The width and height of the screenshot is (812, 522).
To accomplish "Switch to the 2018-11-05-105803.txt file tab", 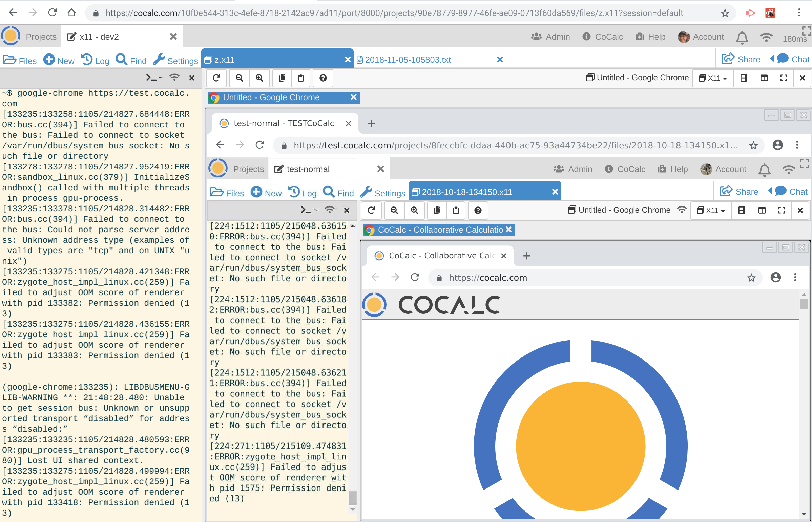I will (x=408, y=60).
